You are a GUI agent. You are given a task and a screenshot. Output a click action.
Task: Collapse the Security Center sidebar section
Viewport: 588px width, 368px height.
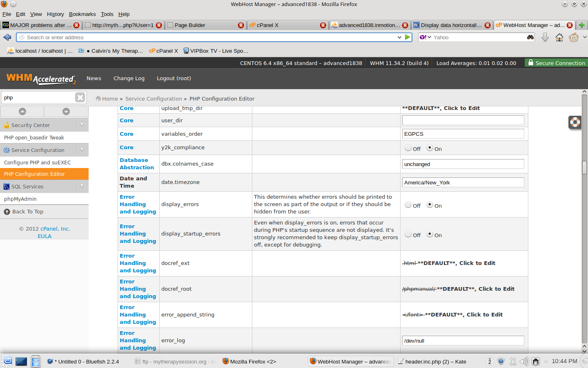82,125
